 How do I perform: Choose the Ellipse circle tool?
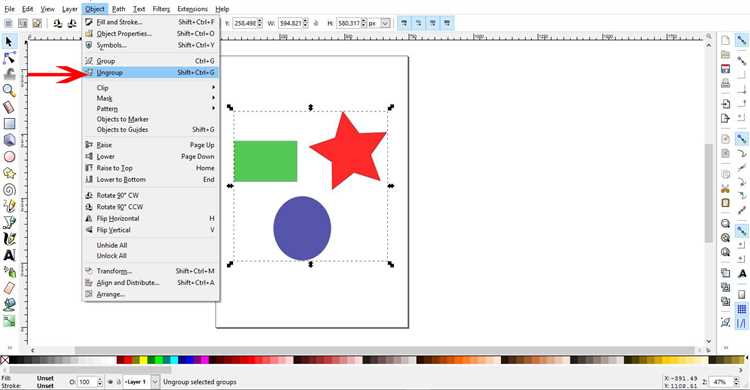[9, 156]
